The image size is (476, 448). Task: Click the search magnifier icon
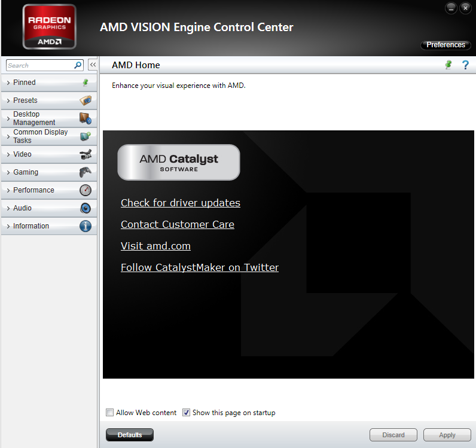[x=78, y=65]
